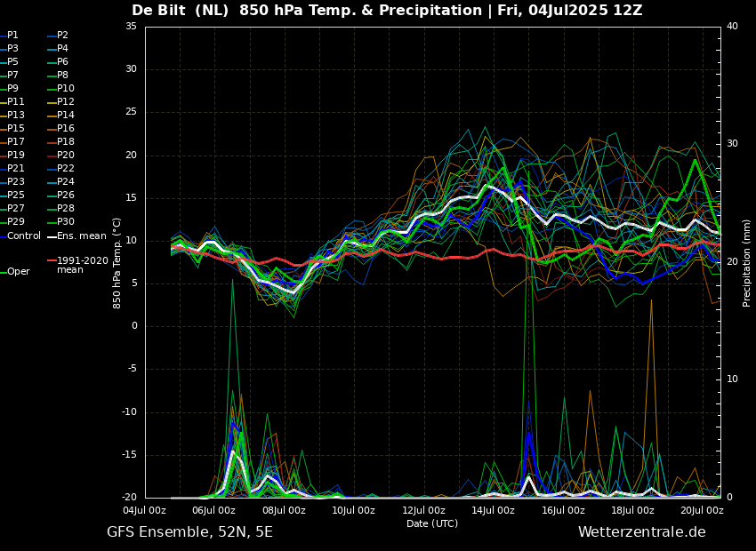
Task: Click the P19 legend entry
Action: (x=12, y=156)
